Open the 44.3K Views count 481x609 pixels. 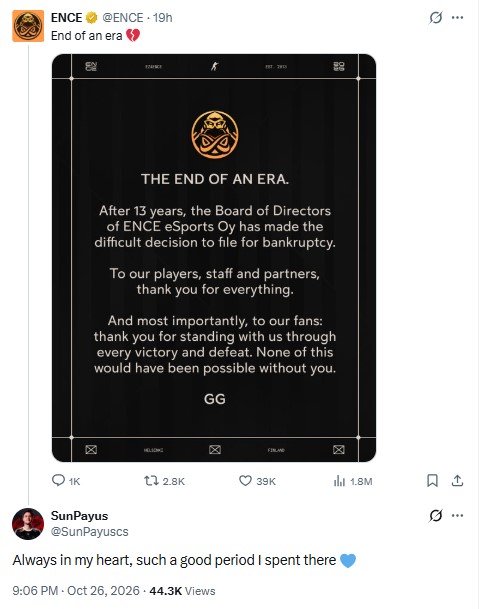[182, 591]
